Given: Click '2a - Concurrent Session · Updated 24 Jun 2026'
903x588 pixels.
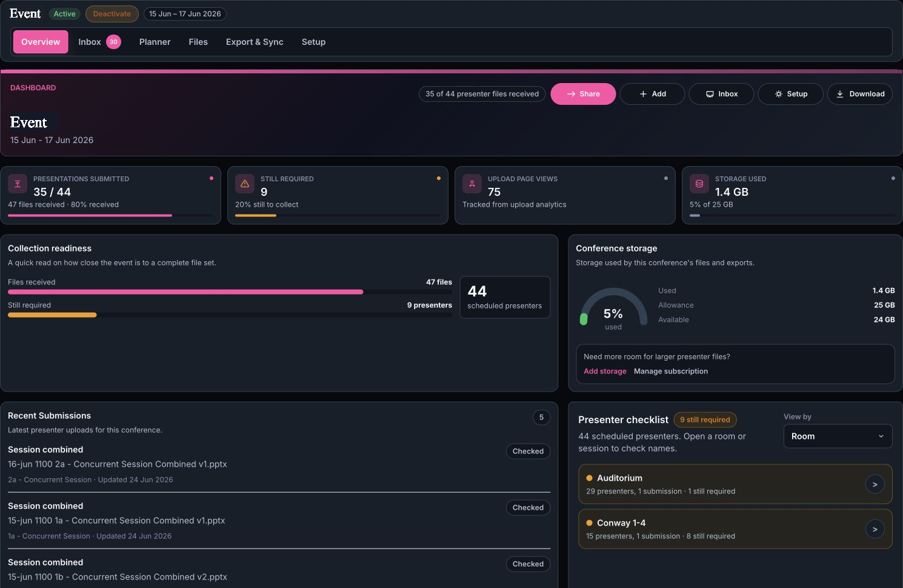Looking at the screenshot, I should (90, 479).
